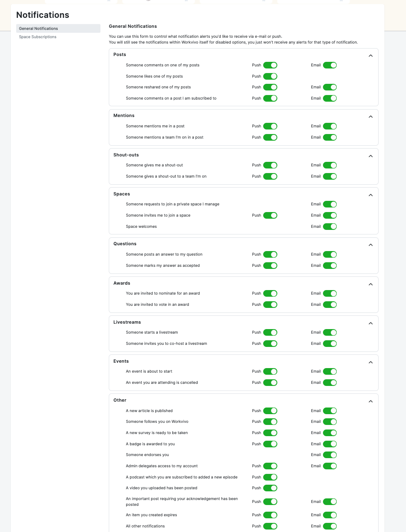Collapse the Posts section chevron

(371, 56)
